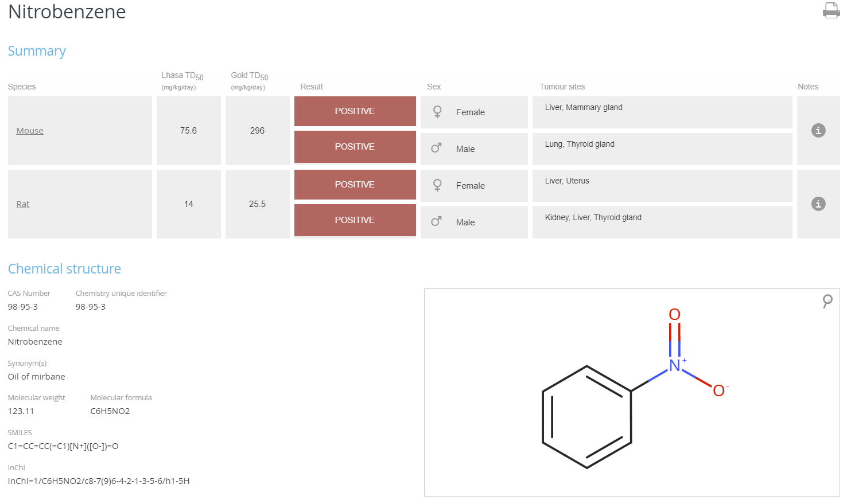Click the Mouse female POSITIVE result box
The width and height of the screenshot is (847, 504).
355,111
